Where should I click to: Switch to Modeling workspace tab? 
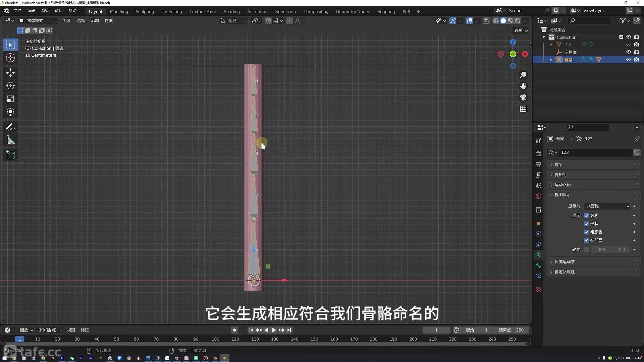119,11
